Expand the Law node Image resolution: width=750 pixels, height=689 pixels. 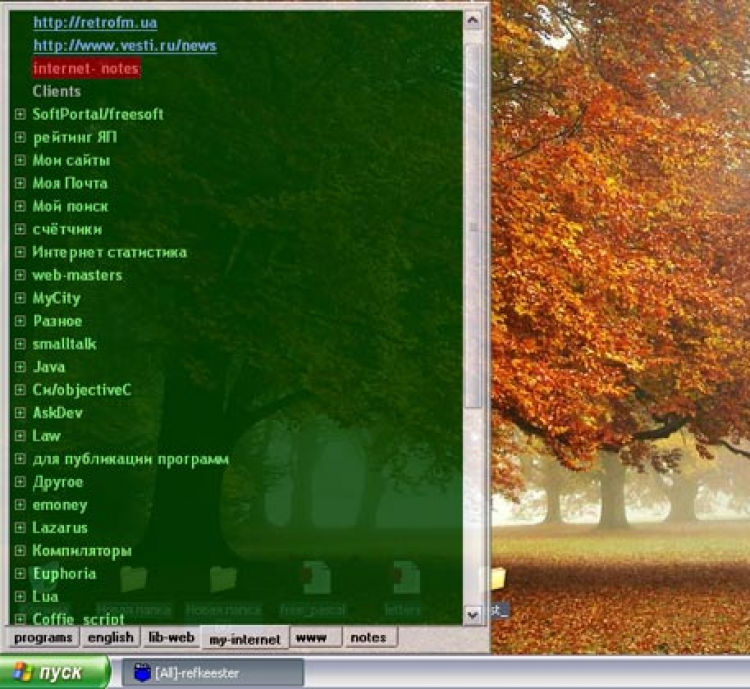click(x=20, y=436)
